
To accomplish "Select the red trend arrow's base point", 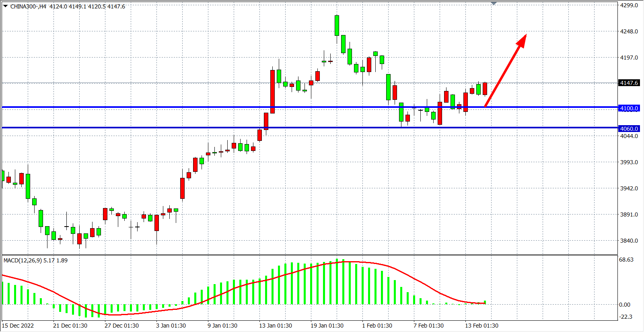I will tap(486, 106).
